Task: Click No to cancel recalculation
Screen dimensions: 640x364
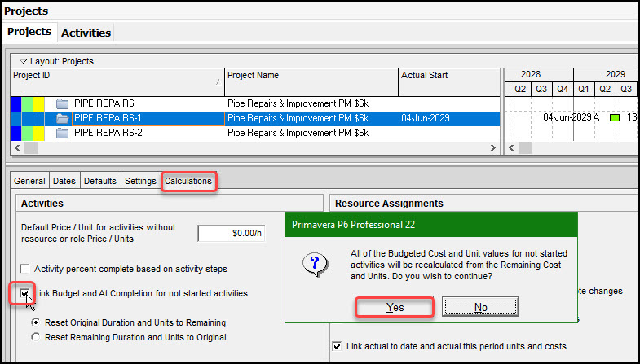Action: (480, 307)
